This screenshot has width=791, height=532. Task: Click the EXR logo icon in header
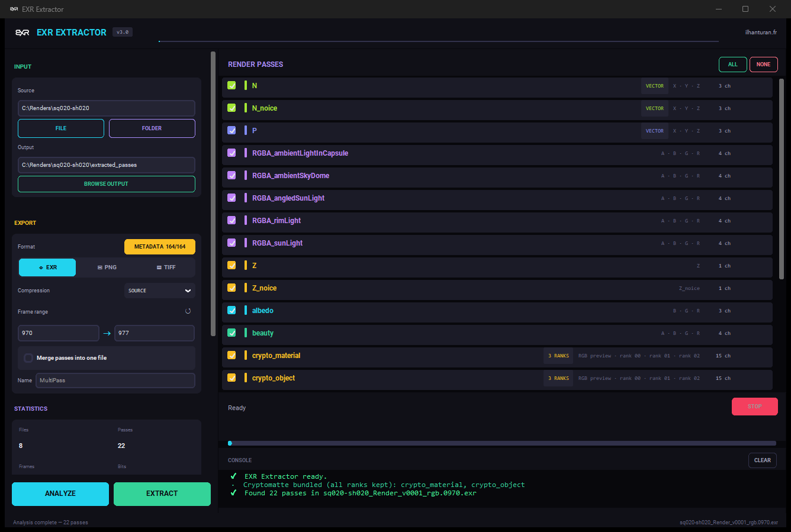point(22,33)
